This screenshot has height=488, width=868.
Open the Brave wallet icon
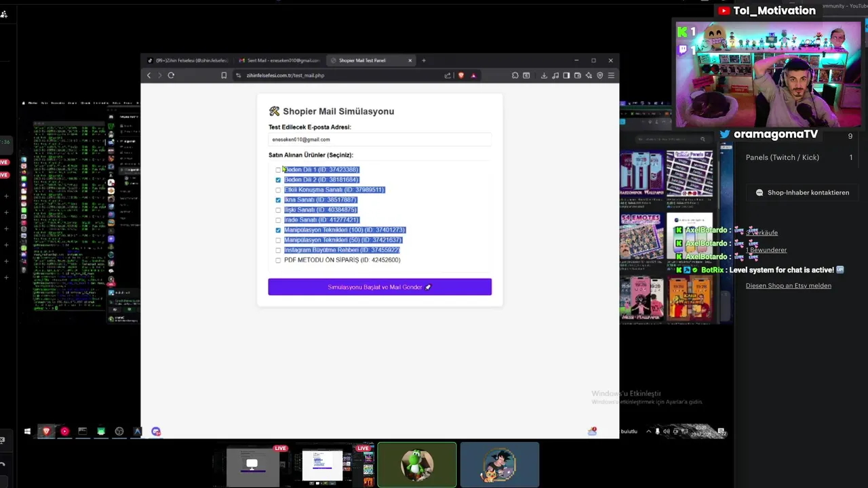click(x=577, y=75)
